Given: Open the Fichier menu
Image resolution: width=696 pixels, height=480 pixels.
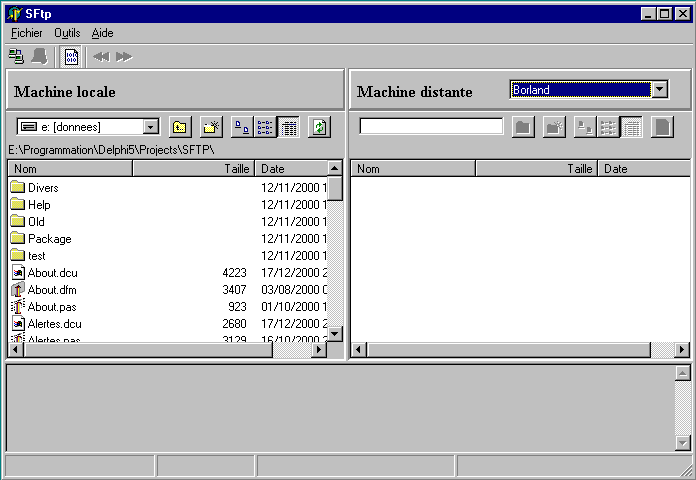Looking at the screenshot, I should click(x=26, y=33).
